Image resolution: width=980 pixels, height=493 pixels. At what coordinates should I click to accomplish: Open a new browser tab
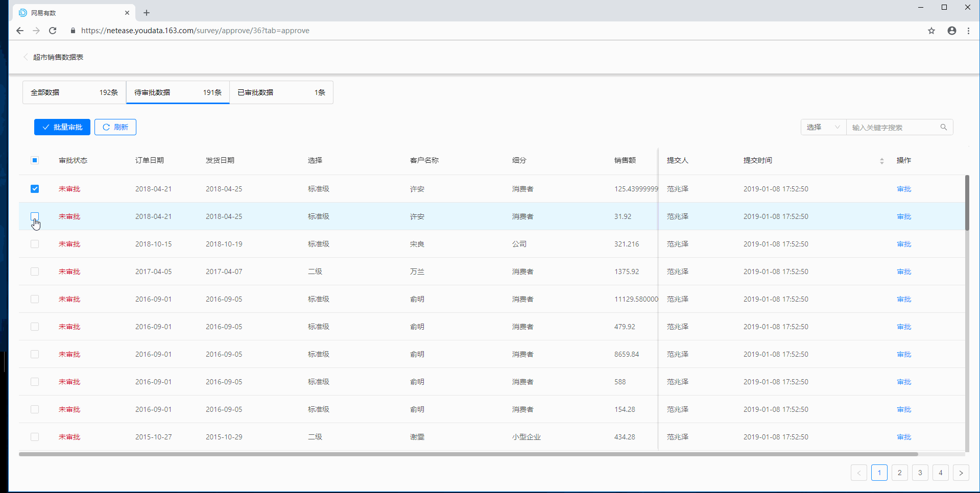click(x=147, y=13)
